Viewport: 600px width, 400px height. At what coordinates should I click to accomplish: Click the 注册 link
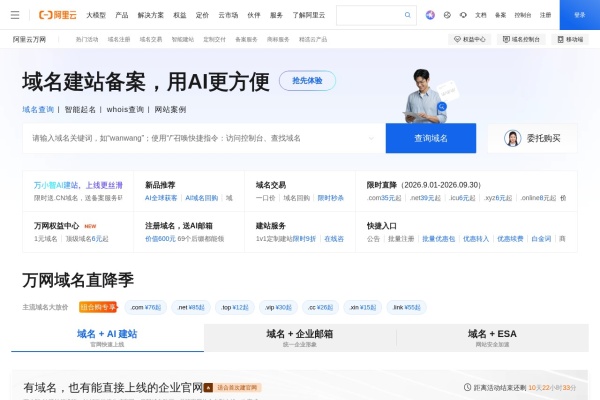pyautogui.click(x=545, y=15)
